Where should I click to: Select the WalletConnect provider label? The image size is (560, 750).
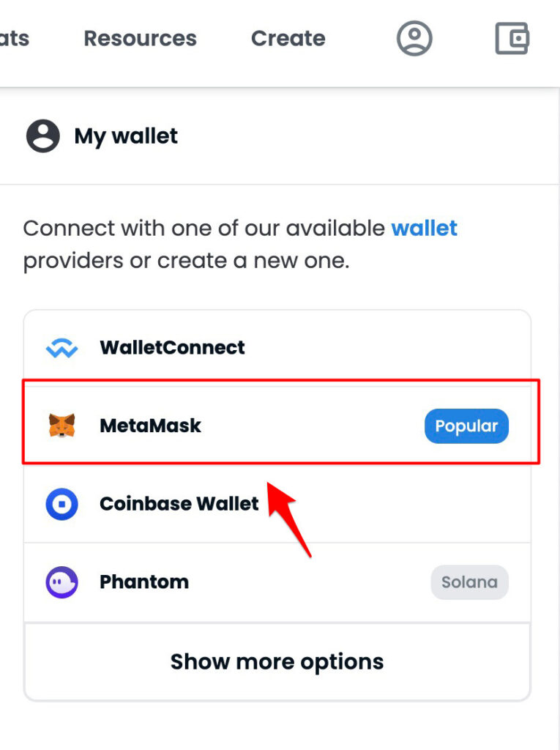tap(172, 348)
